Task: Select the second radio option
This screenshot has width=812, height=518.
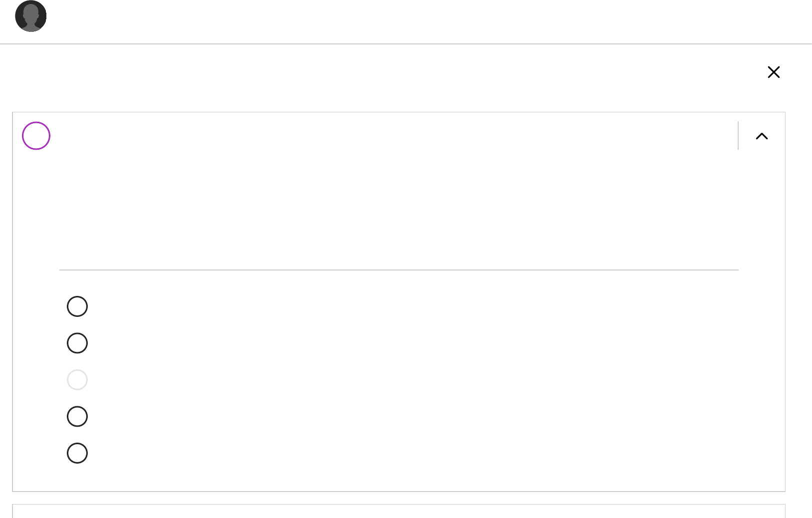Action: tap(77, 343)
